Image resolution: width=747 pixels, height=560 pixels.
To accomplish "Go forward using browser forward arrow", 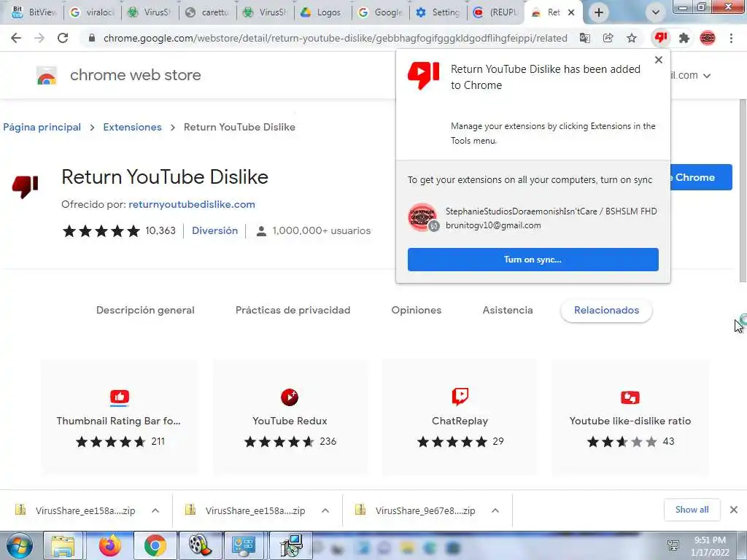I will pos(39,38).
